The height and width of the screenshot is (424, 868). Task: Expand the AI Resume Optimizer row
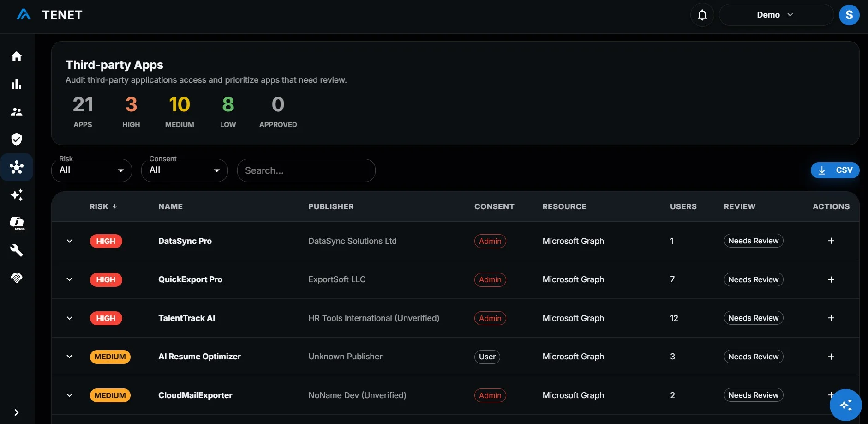(x=69, y=357)
